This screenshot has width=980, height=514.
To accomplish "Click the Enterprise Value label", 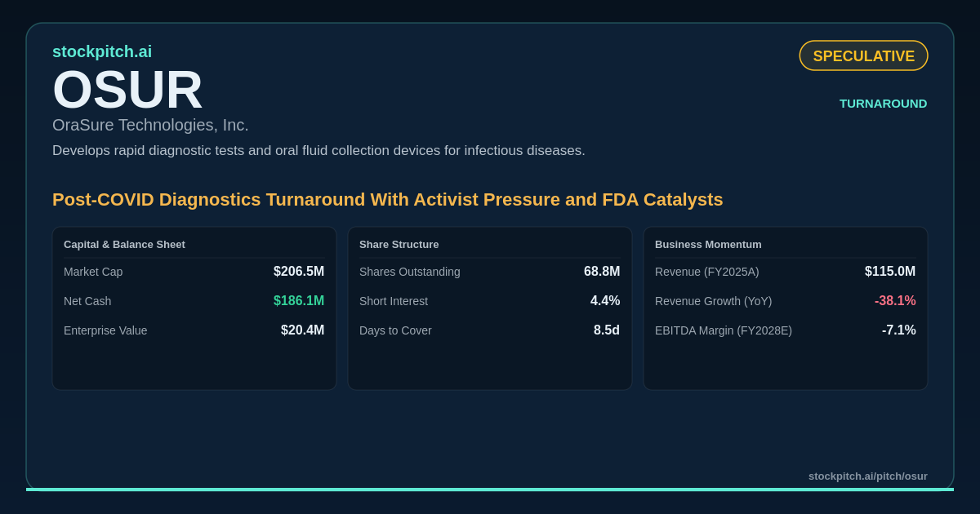I will (x=105, y=330).
